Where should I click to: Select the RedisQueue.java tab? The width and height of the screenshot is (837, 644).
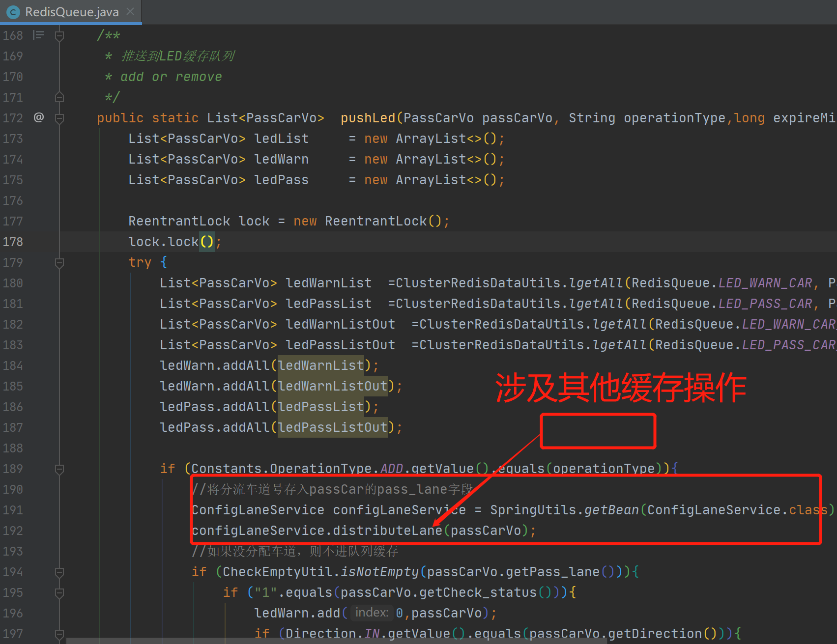tap(72, 12)
